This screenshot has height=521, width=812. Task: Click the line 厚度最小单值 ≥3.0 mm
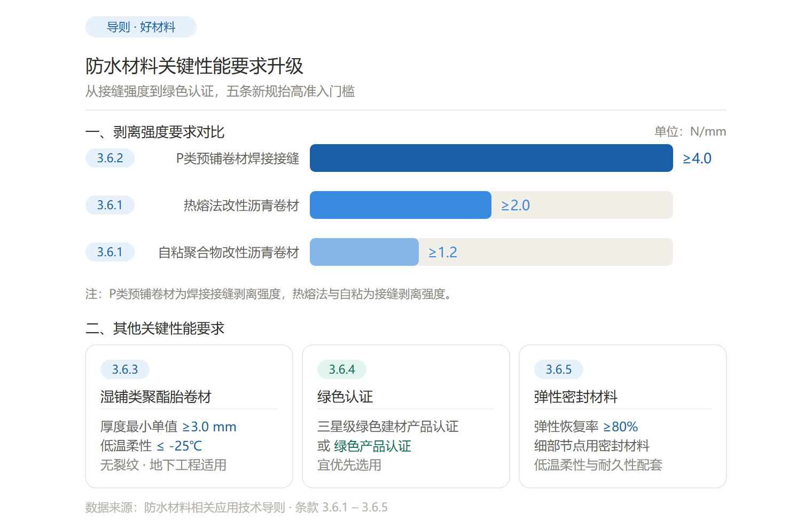168,427
